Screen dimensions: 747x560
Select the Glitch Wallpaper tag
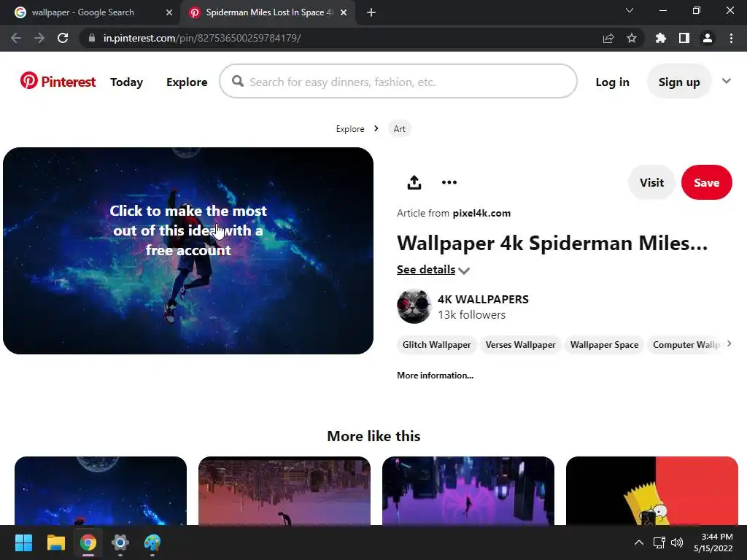coord(436,345)
